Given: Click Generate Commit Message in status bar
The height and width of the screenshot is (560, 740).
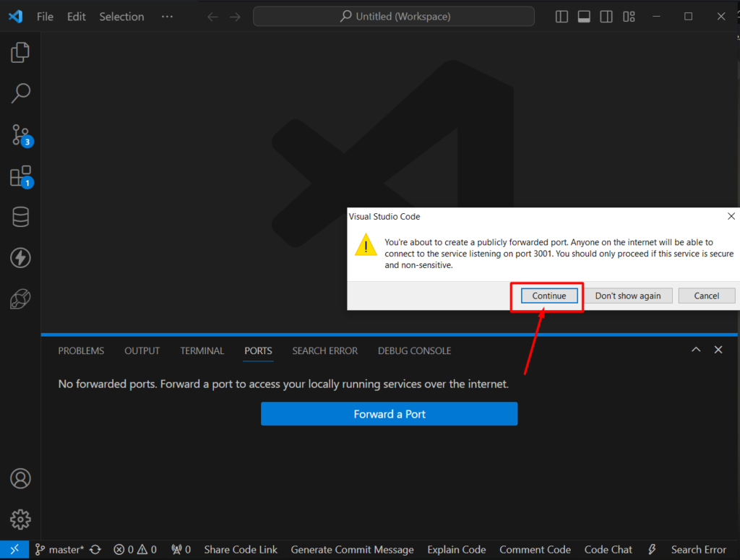Looking at the screenshot, I should point(352,550).
